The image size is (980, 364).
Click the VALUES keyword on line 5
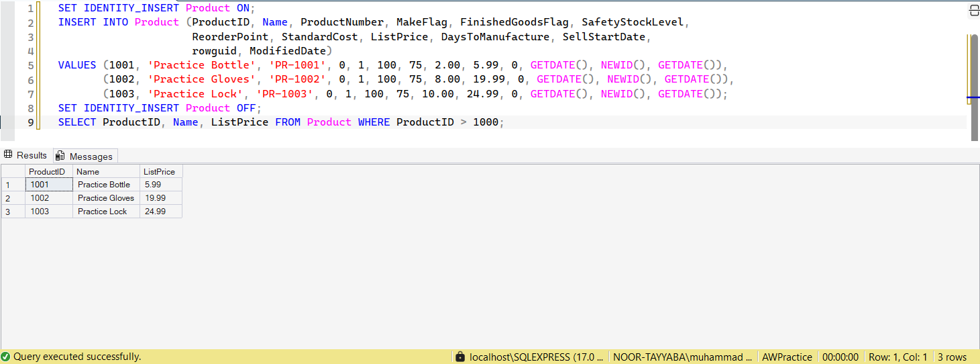[77, 65]
